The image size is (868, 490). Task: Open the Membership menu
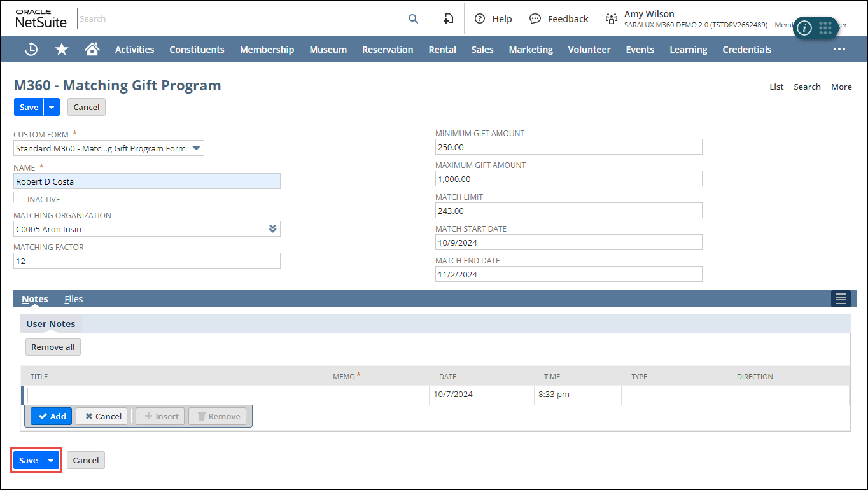[x=267, y=50]
